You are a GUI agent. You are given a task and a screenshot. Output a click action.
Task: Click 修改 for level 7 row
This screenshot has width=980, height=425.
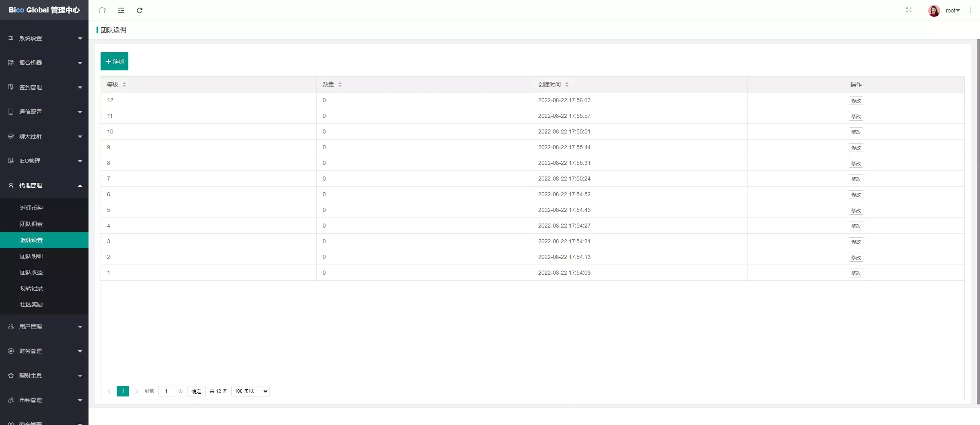[856, 179]
